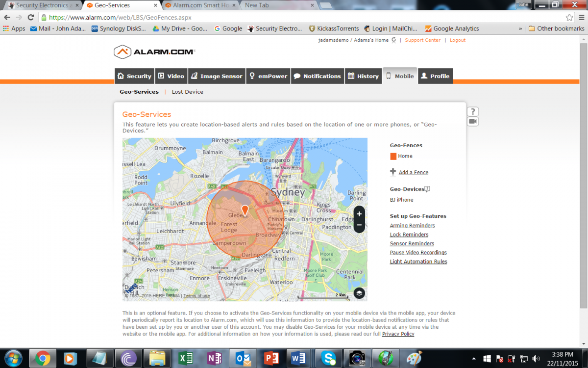Open the Other bookmarks folder
Image resolution: width=588 pixels, height=368 pixels.
click(556, 28)
